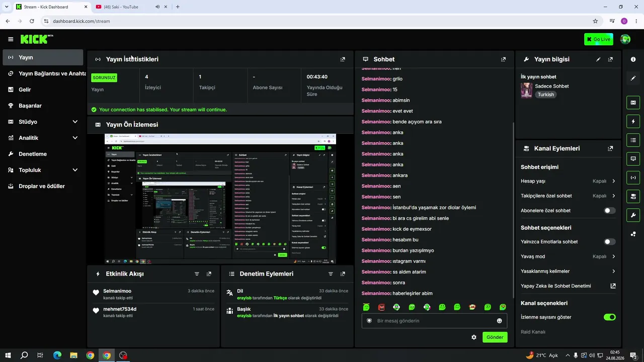
Task: Select Yayın in the sidebar
Action: pos(43,57)
